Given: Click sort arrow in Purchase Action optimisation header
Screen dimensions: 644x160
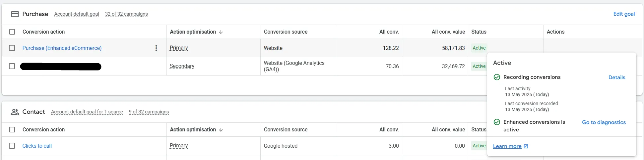Looking at the screenshot, I should point(221,32).
